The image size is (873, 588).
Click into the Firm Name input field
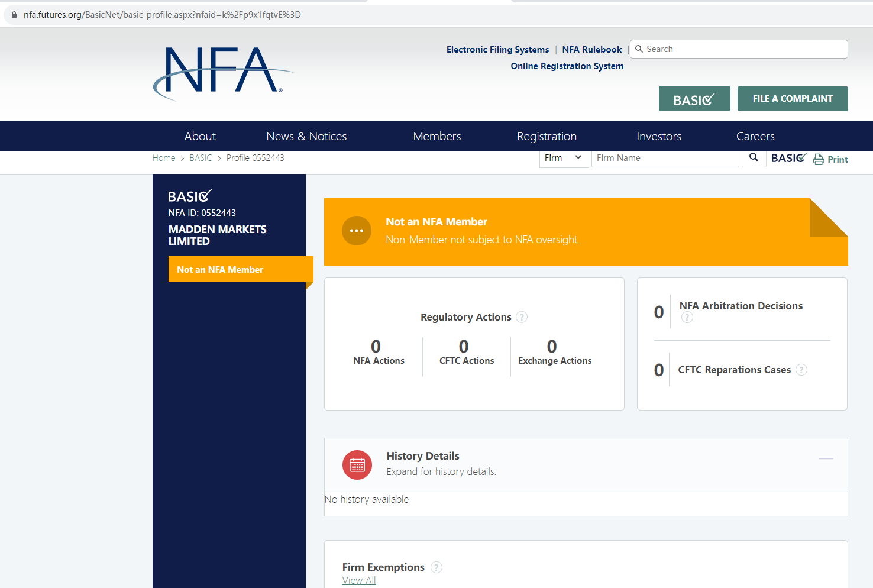click(665, 158)
